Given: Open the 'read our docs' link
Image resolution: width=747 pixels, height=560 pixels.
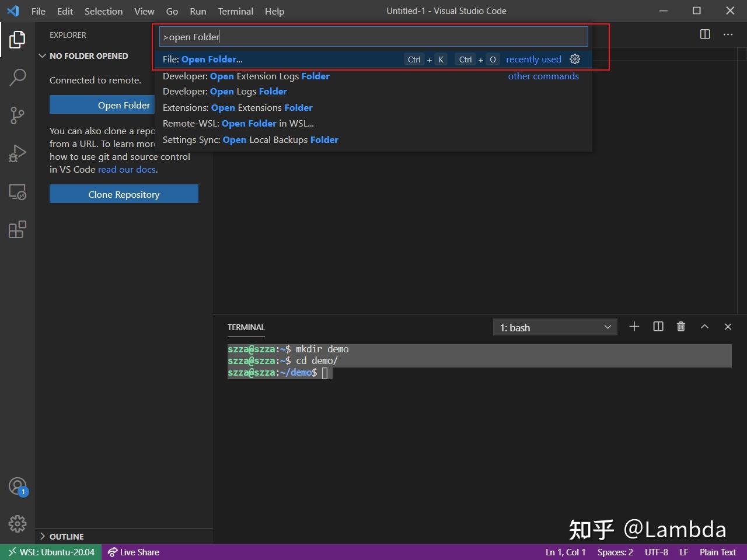Looking at the screenshot, I should click(x=127, y=169).
